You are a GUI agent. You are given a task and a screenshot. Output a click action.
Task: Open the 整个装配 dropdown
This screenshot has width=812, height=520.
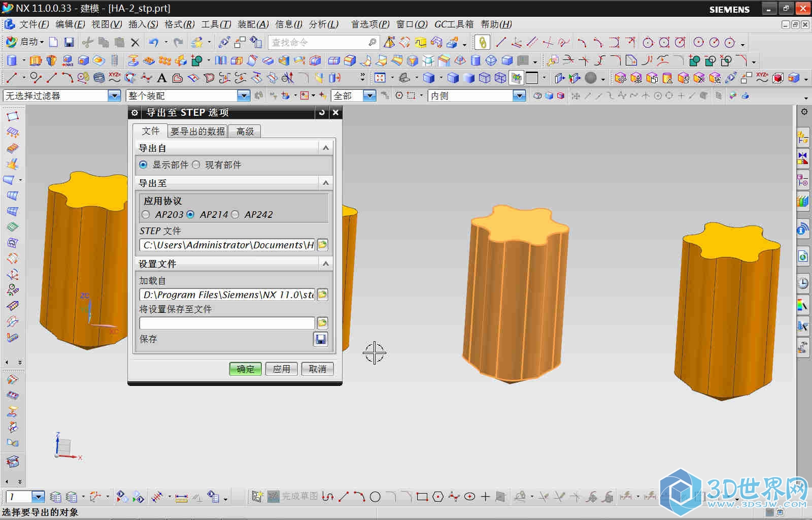(244, 95)
